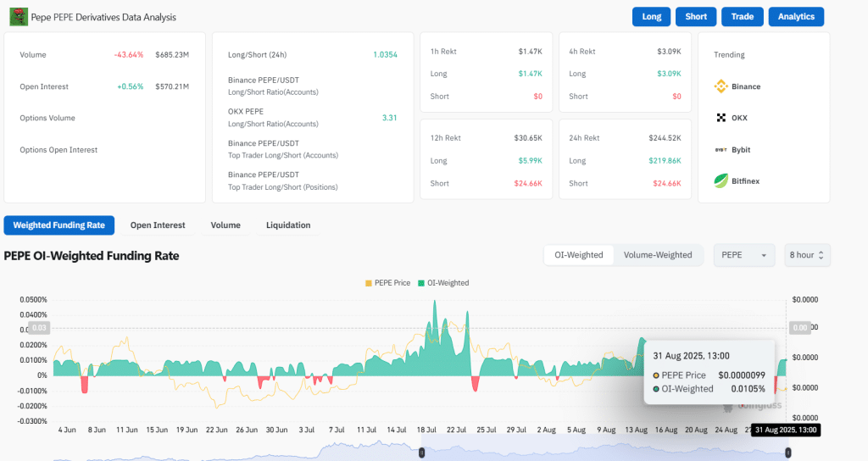The image size is (868, 461).
Task: Click the Pepe coin logo icon
Action: click(x=17, y=16)
